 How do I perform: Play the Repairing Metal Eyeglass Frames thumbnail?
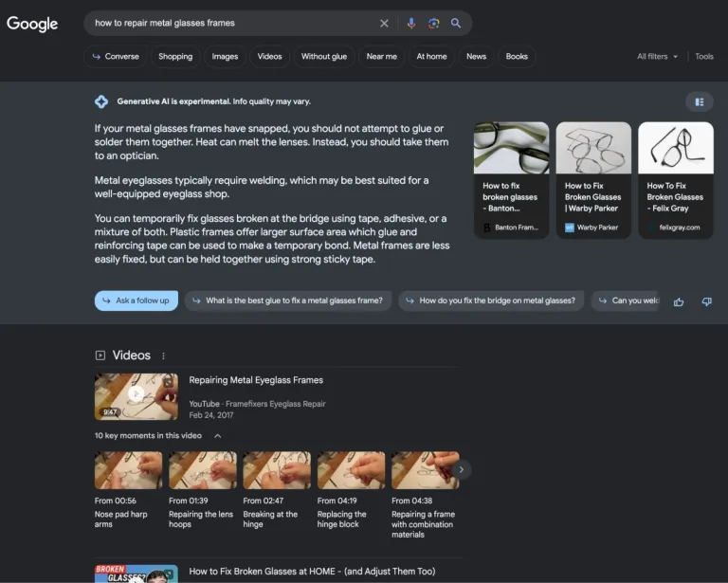[x=136, y=396]
